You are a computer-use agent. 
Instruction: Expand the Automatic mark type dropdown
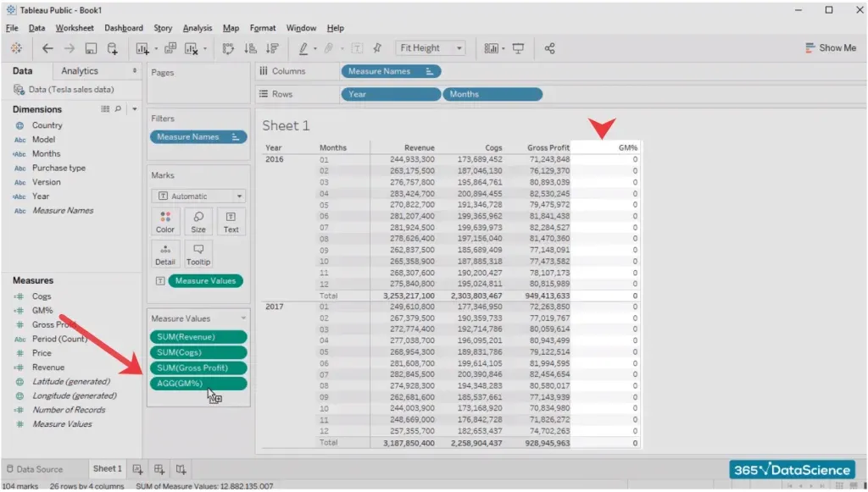(198, 196)
